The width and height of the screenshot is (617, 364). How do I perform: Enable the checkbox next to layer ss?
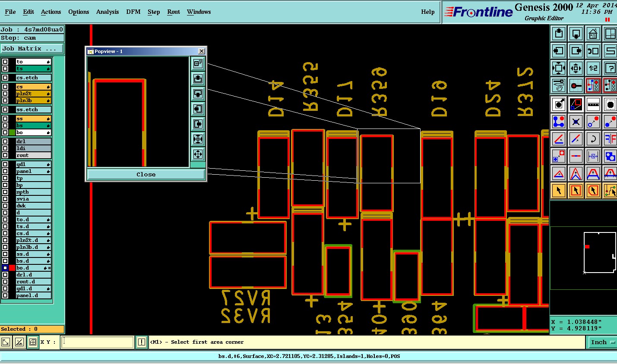(x=5, y=119)
